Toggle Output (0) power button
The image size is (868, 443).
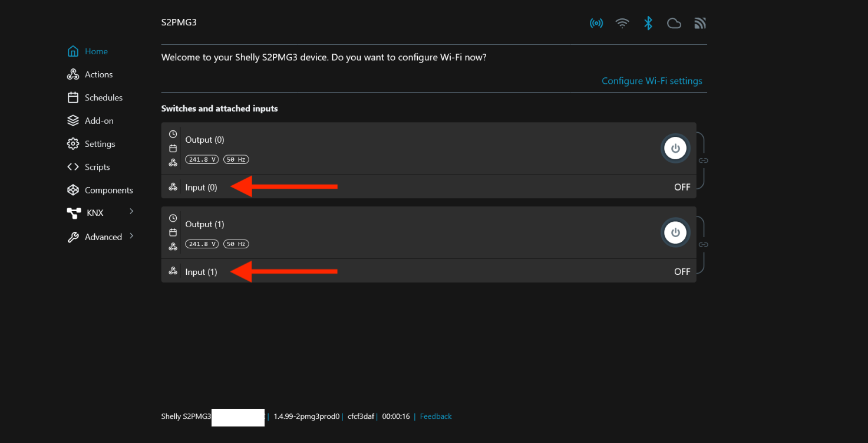(675, 148)
